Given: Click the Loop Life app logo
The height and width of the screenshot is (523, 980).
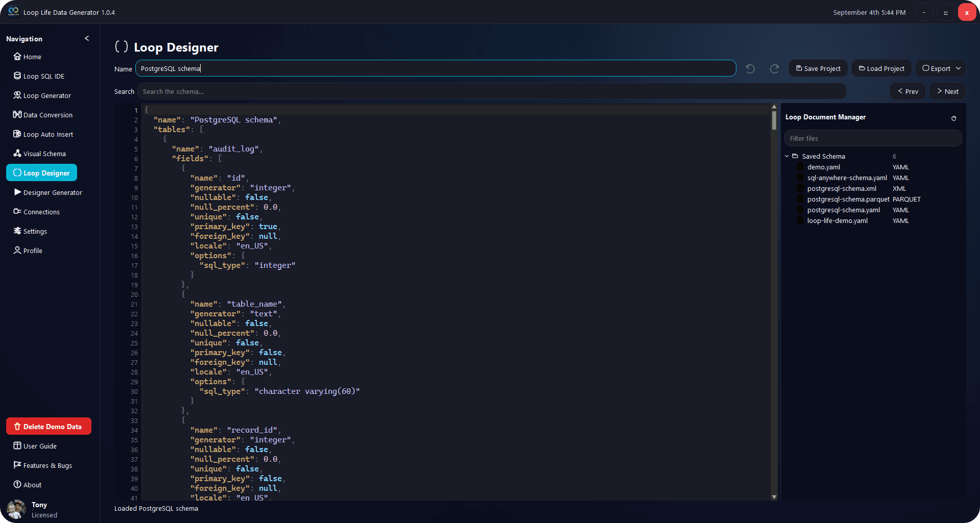Looking at the screenshot, I should click(13, 12).
